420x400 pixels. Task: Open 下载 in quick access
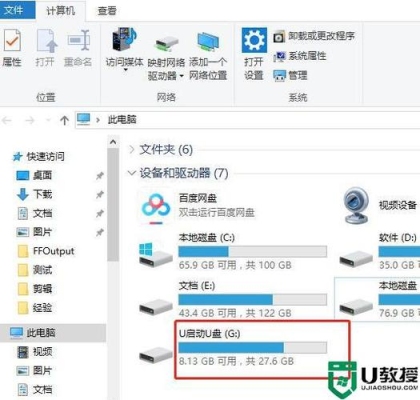42,194
